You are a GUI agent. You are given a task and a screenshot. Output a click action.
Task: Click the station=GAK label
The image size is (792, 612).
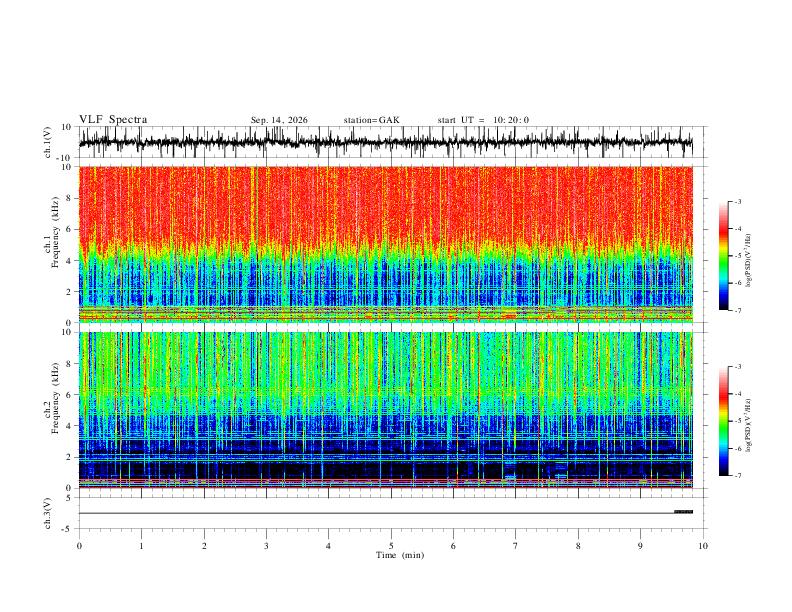pyautogui.click(x=371, y=120)
